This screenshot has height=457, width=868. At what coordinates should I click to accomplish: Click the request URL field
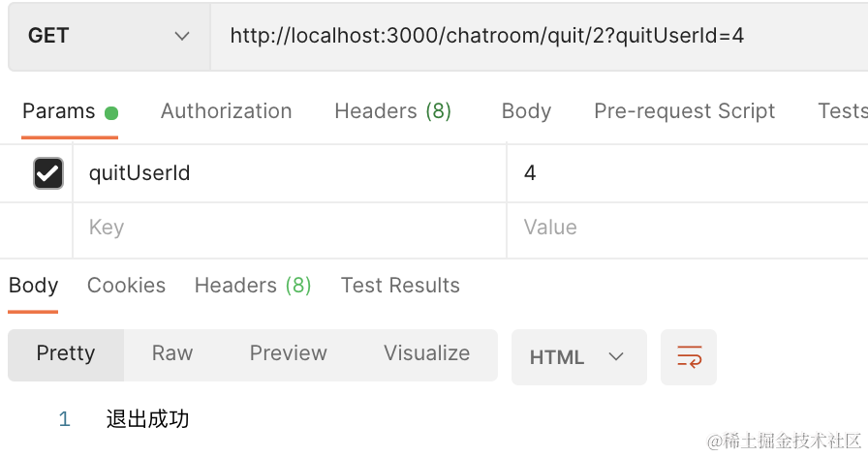point(533,37)
